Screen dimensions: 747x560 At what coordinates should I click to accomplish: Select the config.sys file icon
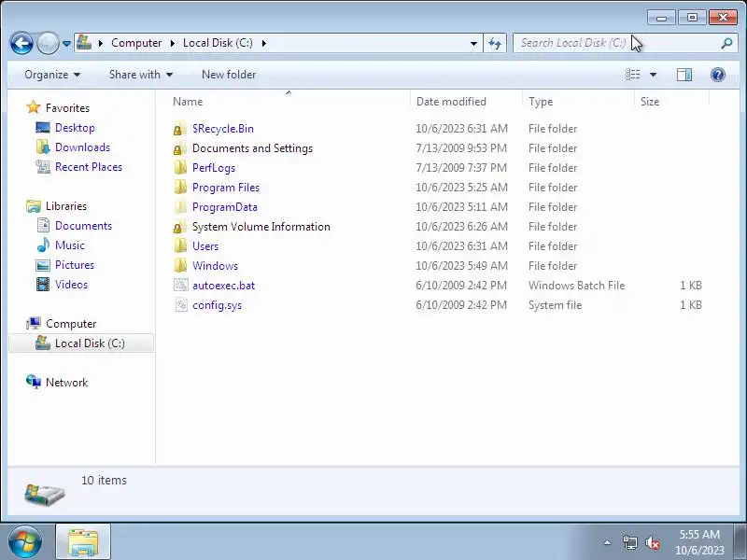pyautogui.click(x=180, y=305)
